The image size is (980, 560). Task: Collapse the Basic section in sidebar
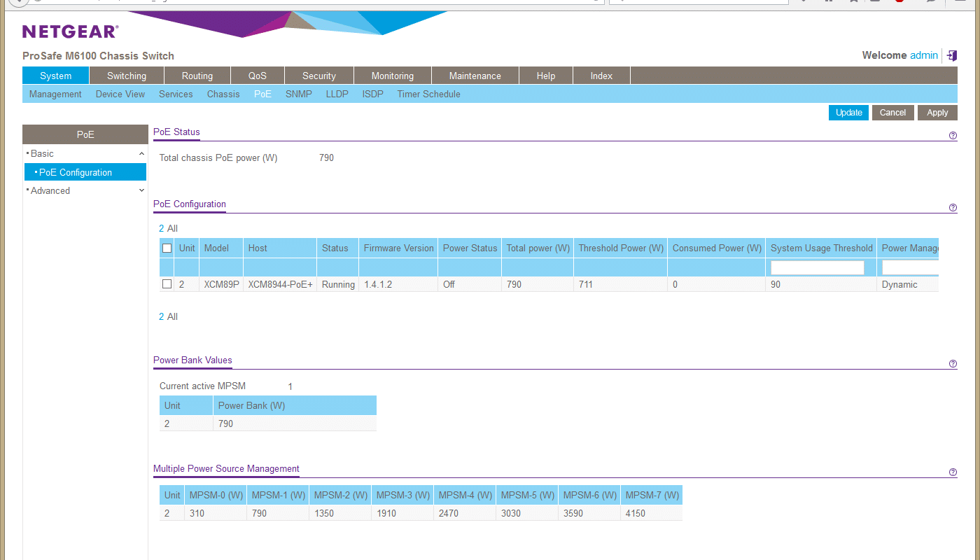pyautogui.click(x=141, y=153)
